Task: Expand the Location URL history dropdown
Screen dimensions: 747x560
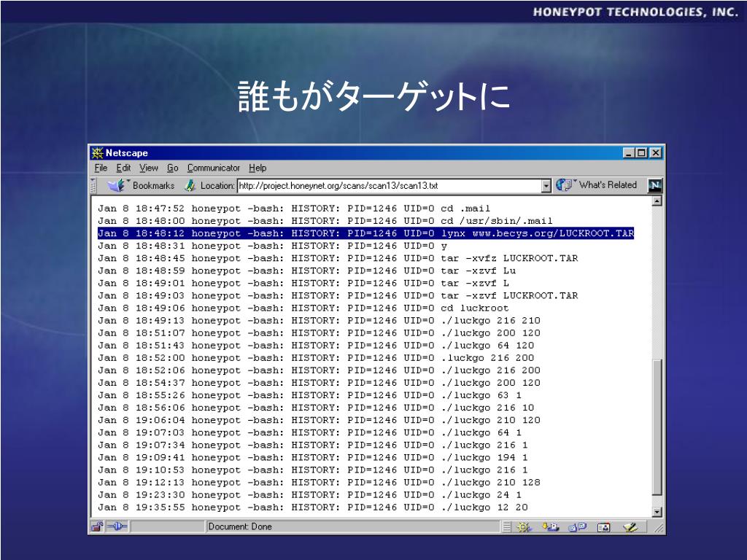Action: (546, 186)
